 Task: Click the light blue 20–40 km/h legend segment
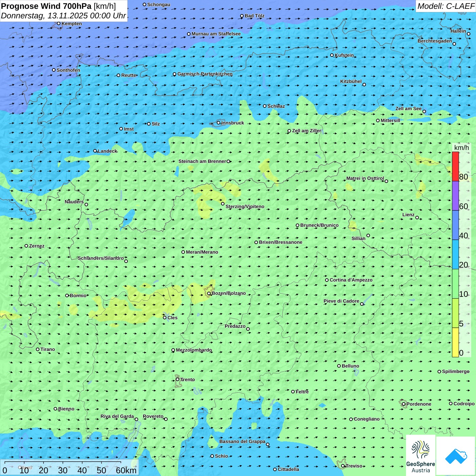pyautogui.click(x=455, y=254)
